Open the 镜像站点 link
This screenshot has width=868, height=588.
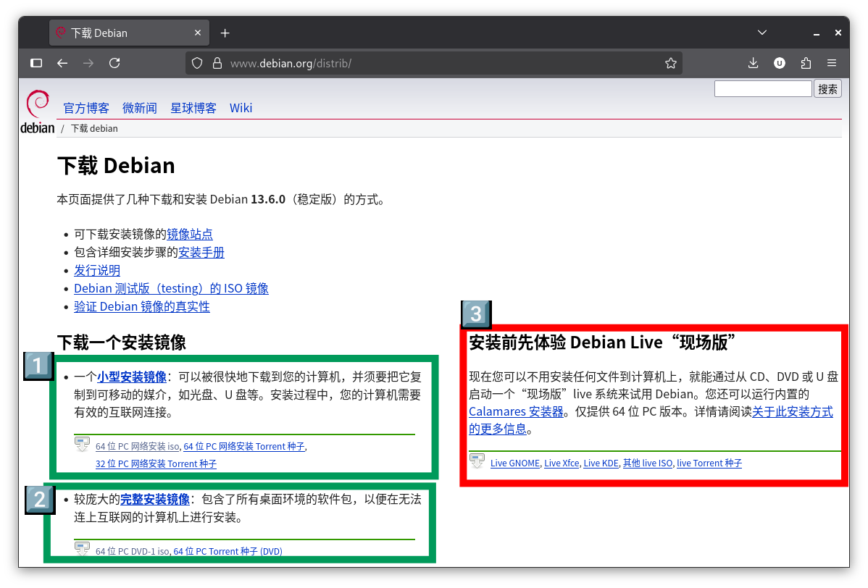click(190, 234)
